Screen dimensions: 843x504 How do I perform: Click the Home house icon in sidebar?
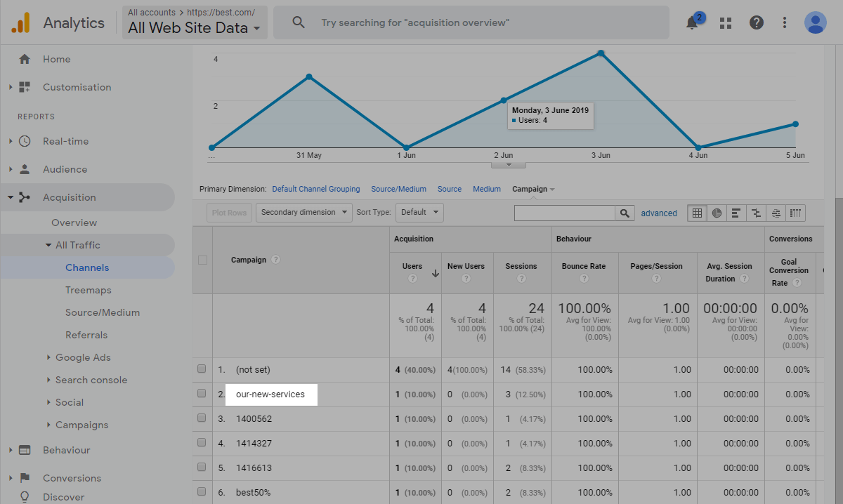pos(25,59)
